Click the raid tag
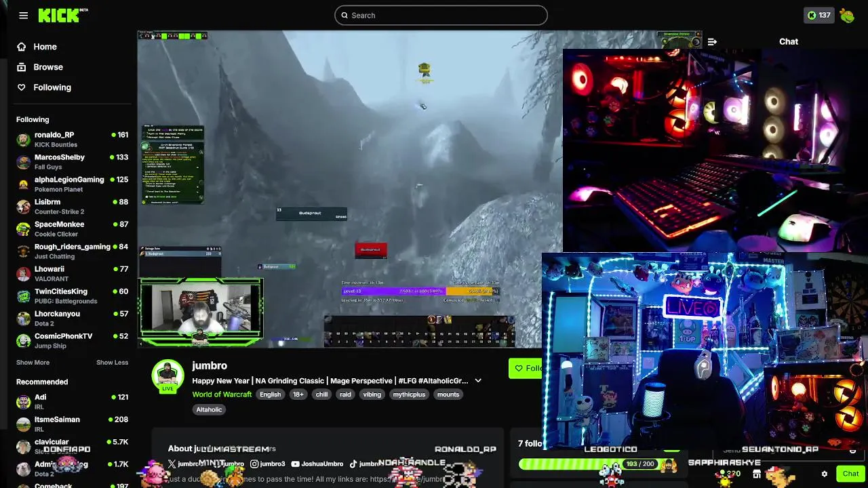 point(345,394)
